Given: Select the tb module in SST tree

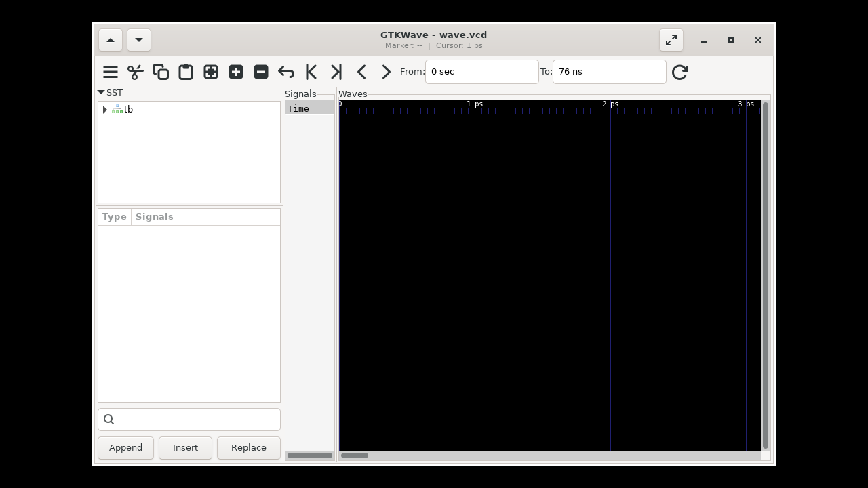Looking at the screenshot, I should point(128,110).
